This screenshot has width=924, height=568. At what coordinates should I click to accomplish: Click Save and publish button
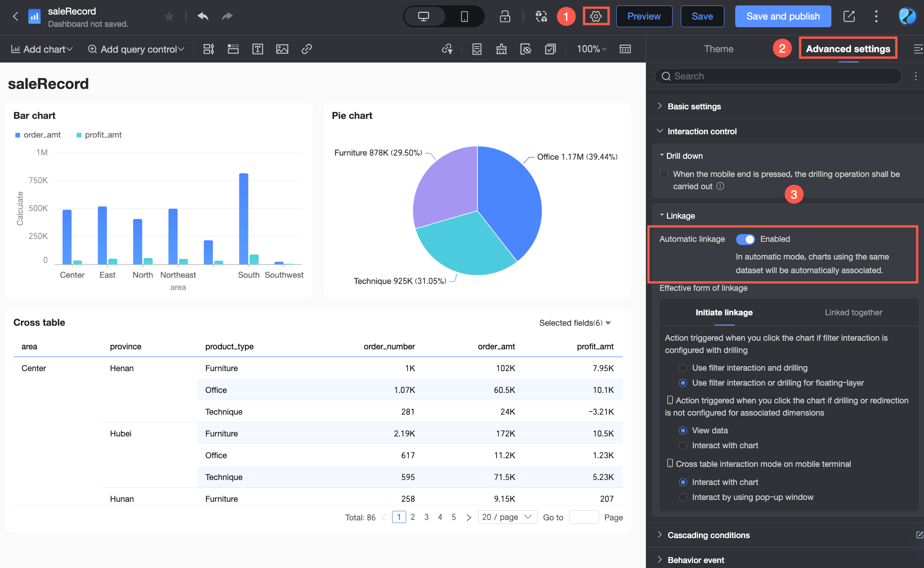783,17
